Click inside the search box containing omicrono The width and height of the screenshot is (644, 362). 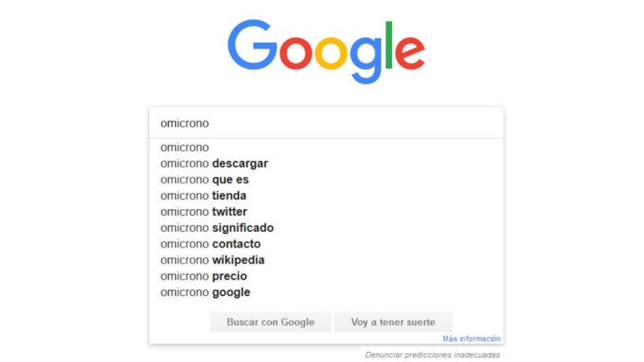[314, 123]
